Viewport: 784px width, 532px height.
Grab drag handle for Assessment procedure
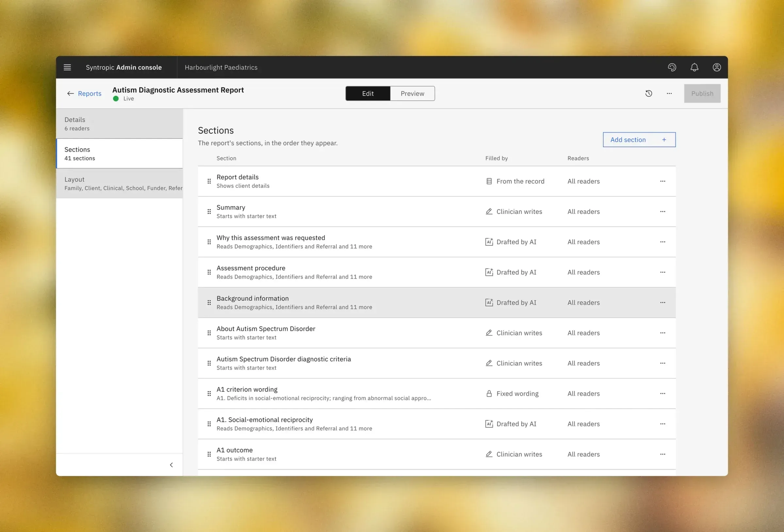[209, 272]
